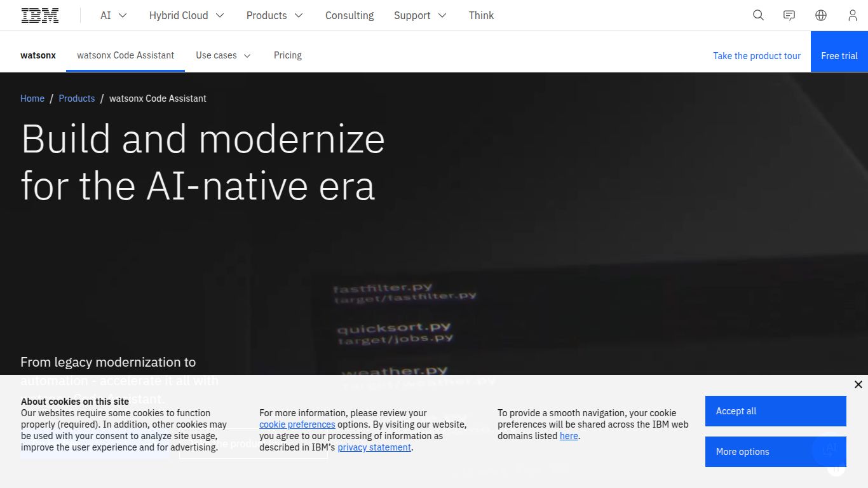This screenshot has width=868, height=488.
Task: Select the globe language icon
Action: click(820, 15)
